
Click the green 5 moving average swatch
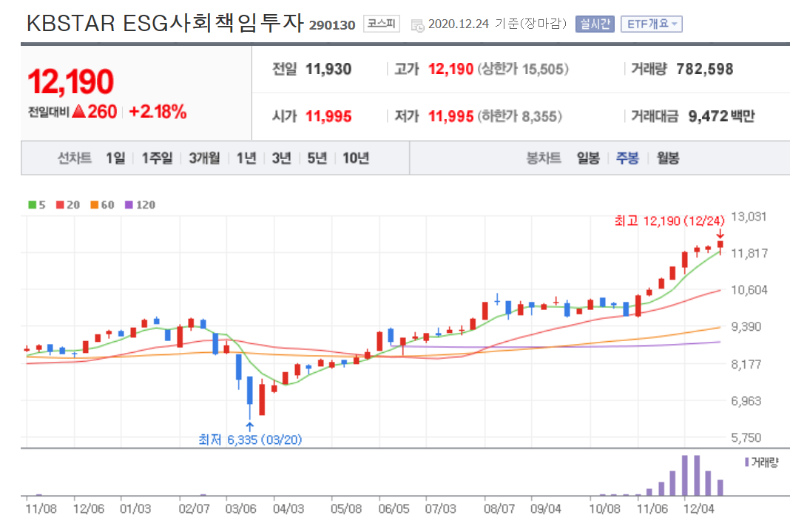click(33, 205)
